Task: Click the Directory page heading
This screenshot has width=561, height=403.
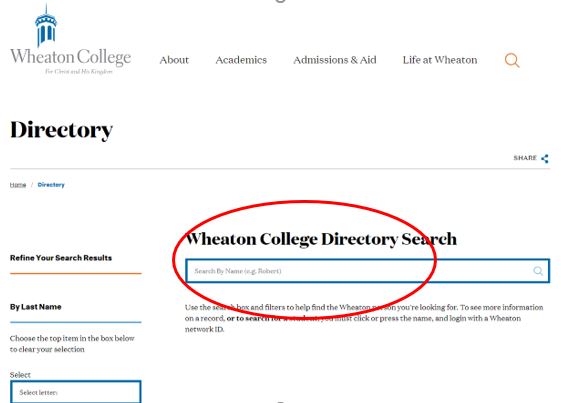Action: (x=62, y=130)
